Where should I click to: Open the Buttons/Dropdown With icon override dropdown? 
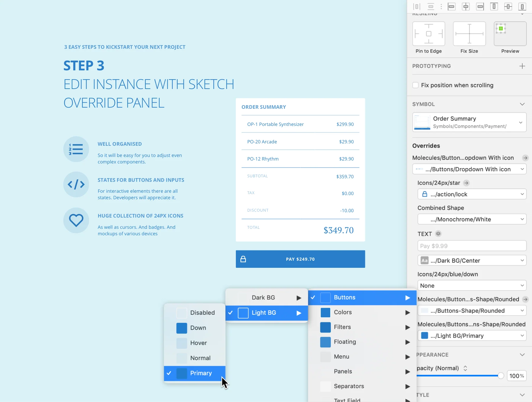(x=469, y=169)
